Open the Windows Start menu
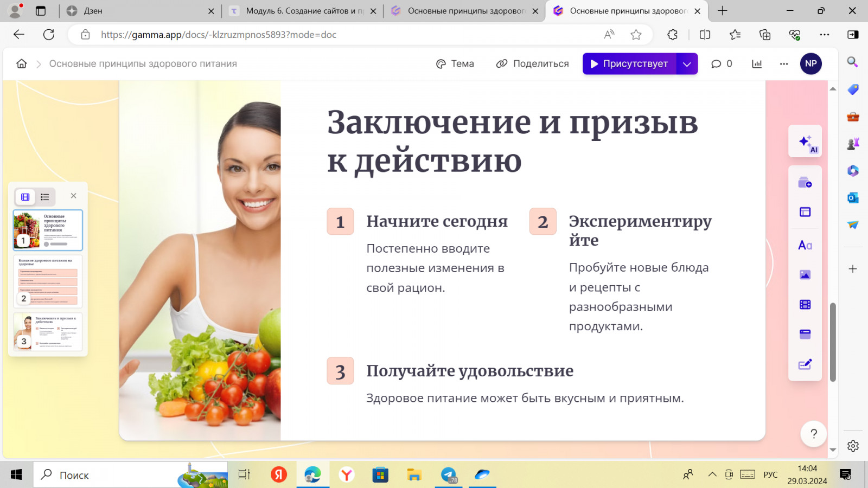 click(16, 475)
